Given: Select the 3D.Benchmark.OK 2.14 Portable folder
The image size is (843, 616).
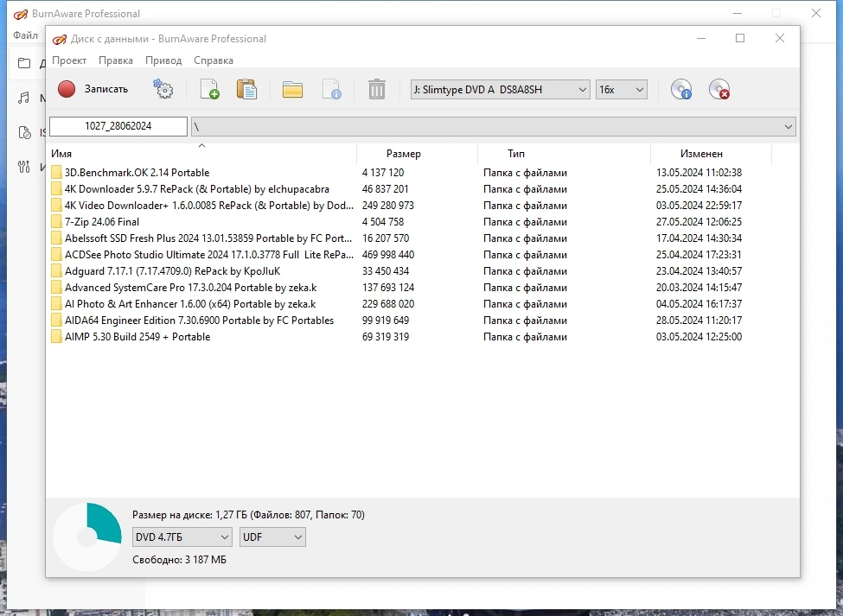Looking at the screenshot, I should tap(137, 173).
